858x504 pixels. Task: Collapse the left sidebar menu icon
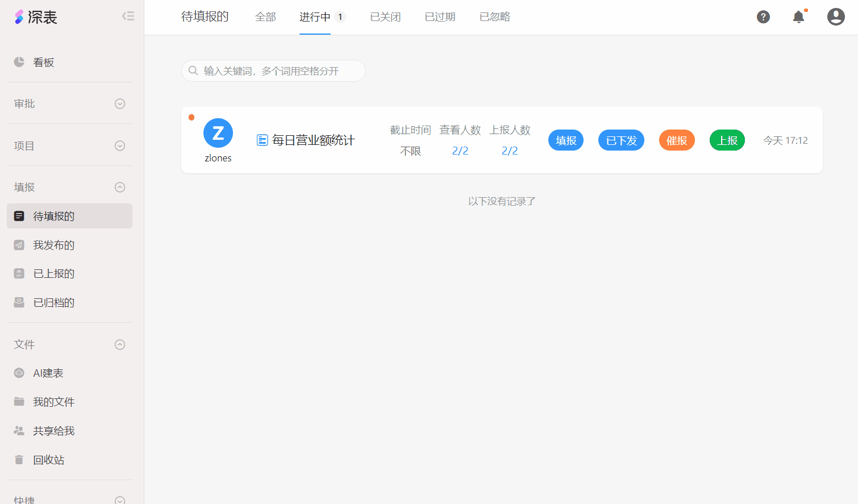[x=128, y=16]
